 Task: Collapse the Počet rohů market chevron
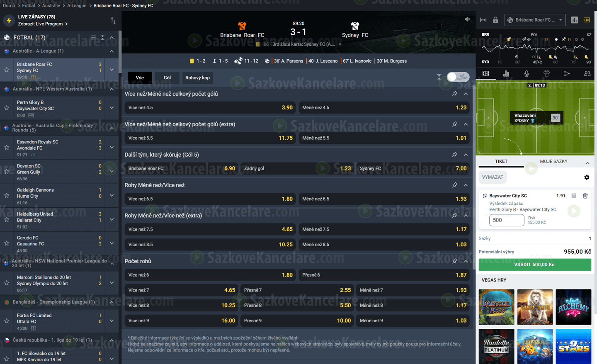point(466,261)
